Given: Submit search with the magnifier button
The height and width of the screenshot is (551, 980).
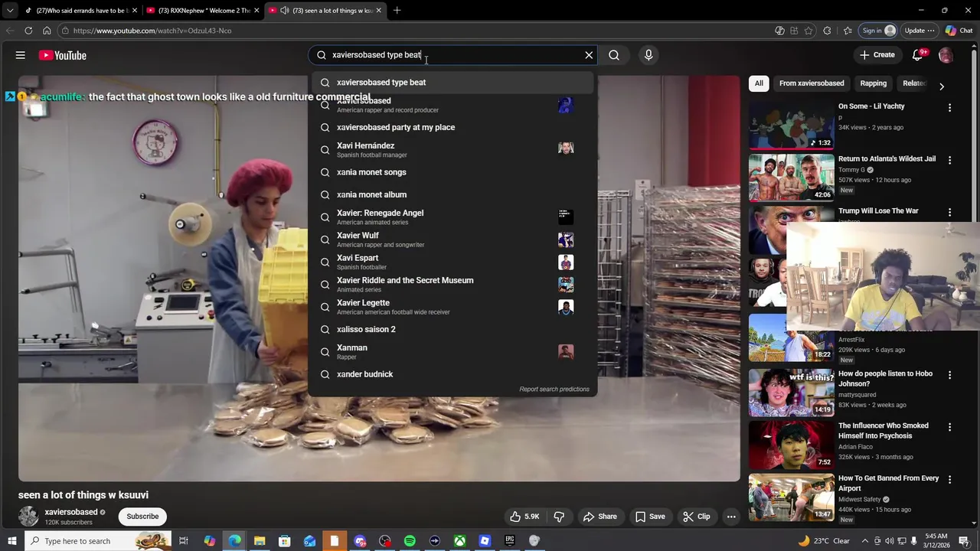Looking at the screenshot, I should pos(614,55).
